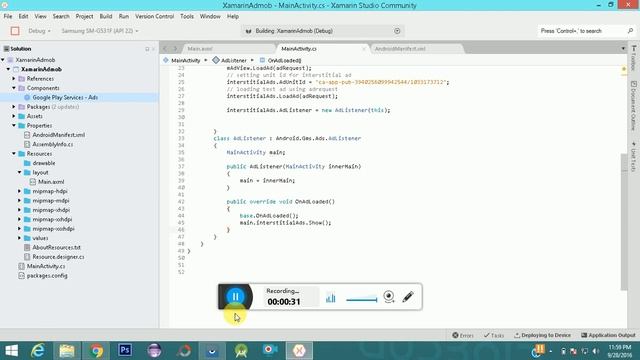The image size is (640, 360).
Task: Select the recorder pencil annotation tool
Action: click(408, 297)
